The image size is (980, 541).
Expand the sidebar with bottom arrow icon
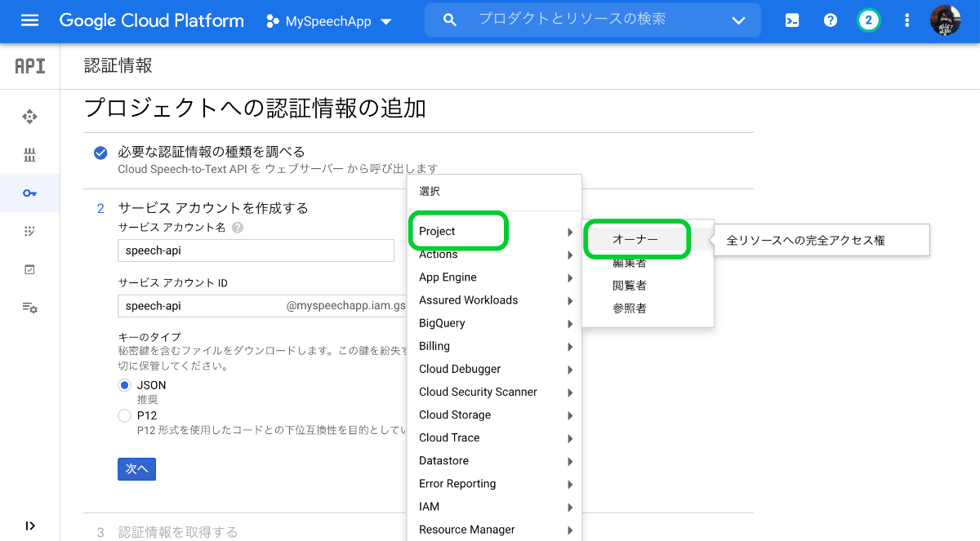tap(30, 525)
